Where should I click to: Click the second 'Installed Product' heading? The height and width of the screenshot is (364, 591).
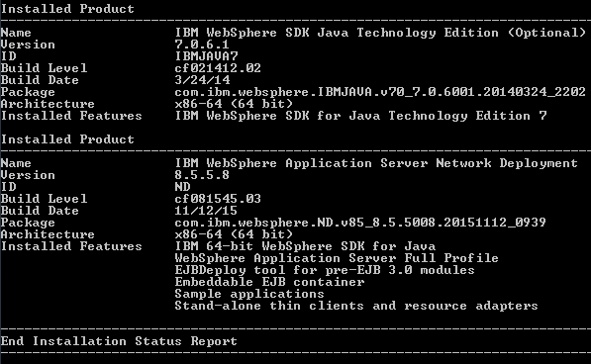click(67, 139)
